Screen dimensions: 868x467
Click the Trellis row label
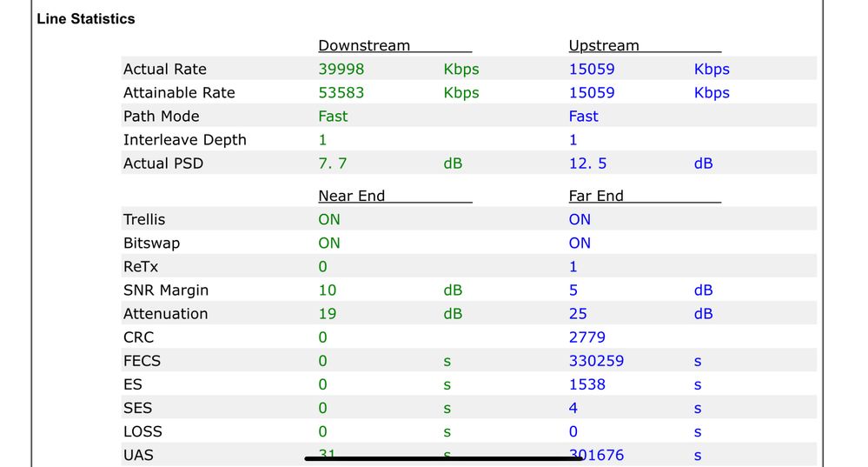144,220
